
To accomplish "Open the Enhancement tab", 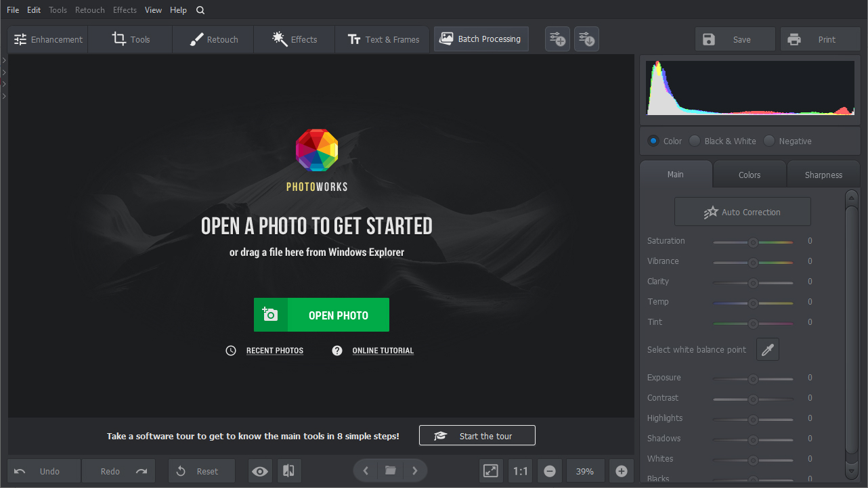I will tap(48, 39).
